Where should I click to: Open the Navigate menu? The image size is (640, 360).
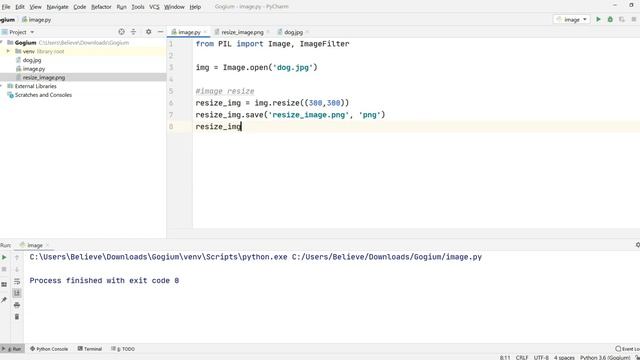pyautogui.click(x=58, y=7)
